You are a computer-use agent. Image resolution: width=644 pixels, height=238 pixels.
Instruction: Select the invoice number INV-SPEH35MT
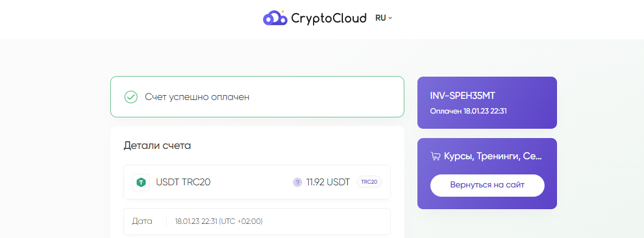click(462, 96)
